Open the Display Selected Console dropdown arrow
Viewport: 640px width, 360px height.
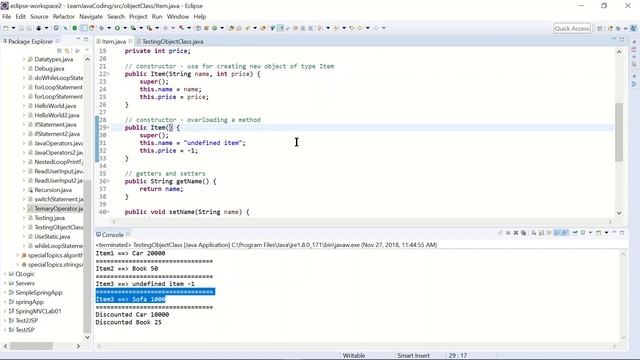pos(590,233)
